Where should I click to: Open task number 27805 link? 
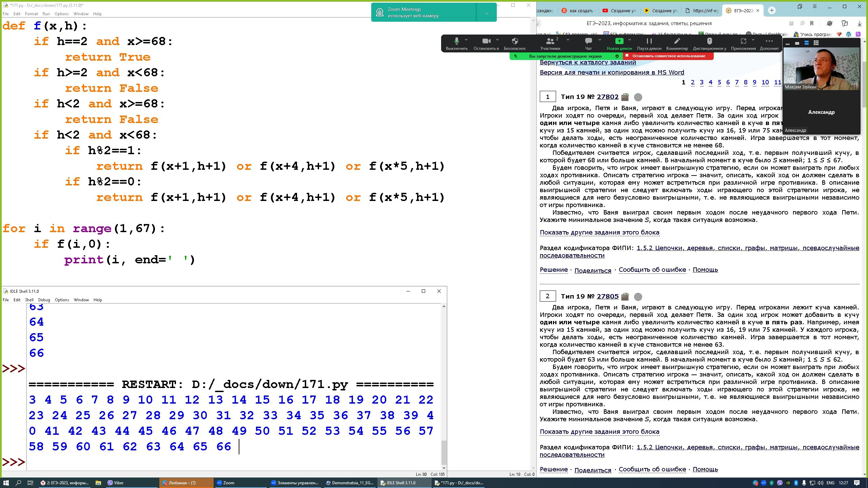click(608, 296)
